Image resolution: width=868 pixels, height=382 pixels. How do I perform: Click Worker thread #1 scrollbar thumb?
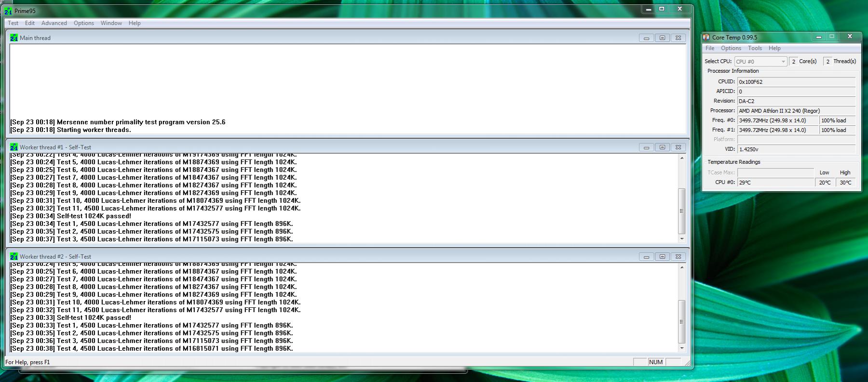(682, 211)
